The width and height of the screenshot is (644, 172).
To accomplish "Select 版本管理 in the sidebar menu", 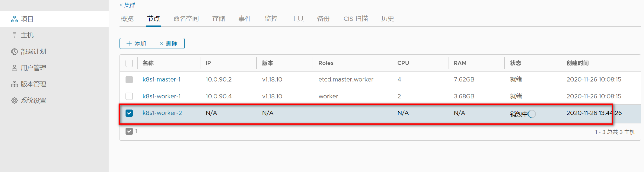I will tap(54, 84).
